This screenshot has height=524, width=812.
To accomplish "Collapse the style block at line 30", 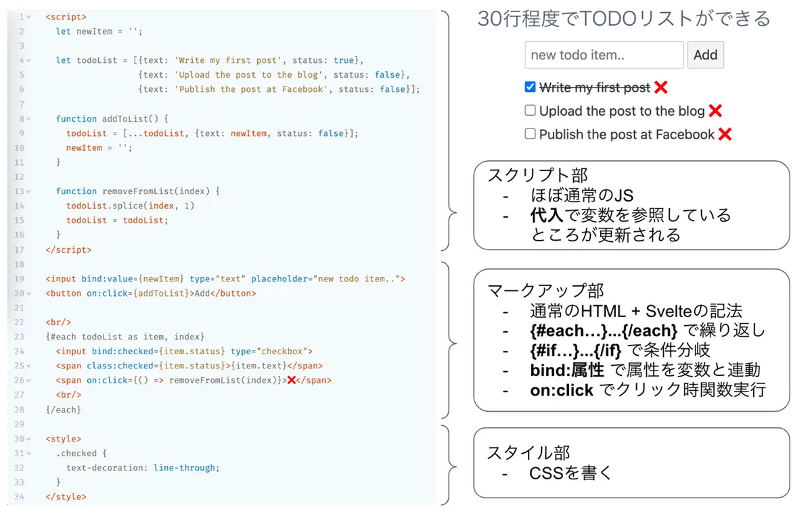I will [28, 439].
